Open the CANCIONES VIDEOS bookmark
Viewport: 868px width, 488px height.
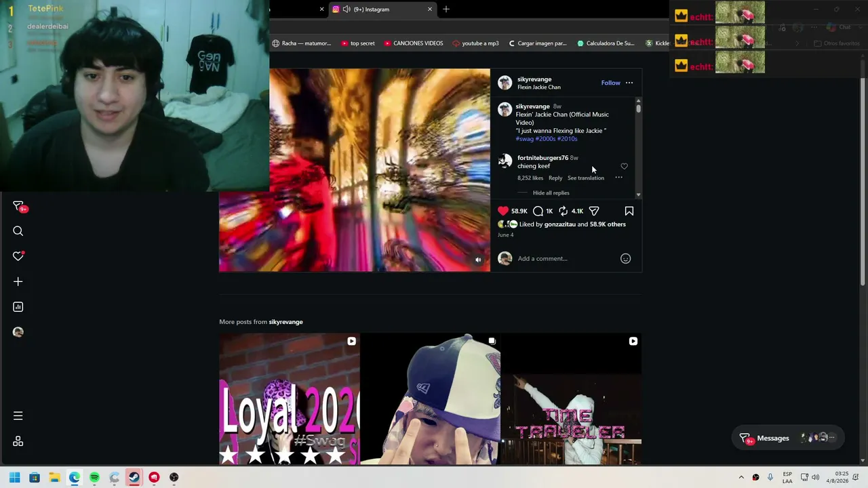[x=414, y=43]
